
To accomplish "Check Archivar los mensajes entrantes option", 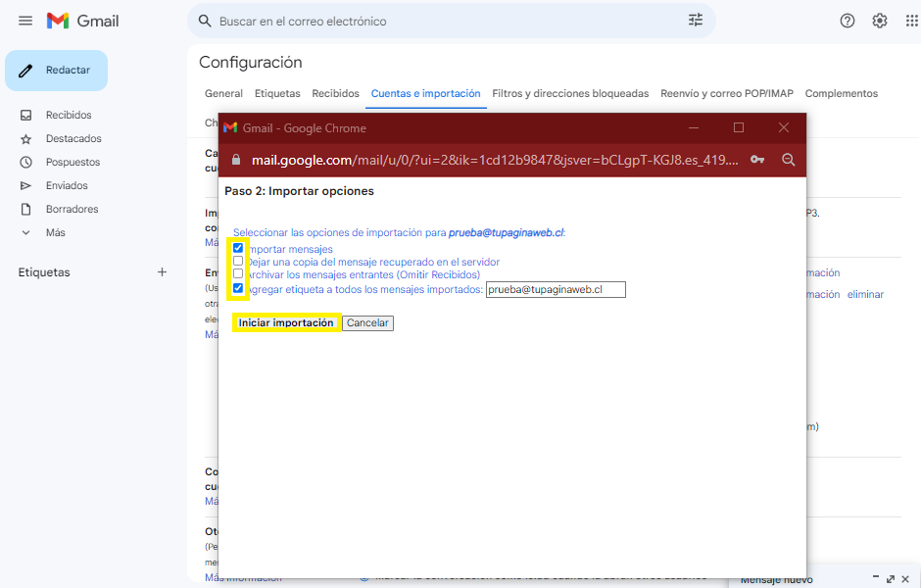I will (x=238, y=274).
